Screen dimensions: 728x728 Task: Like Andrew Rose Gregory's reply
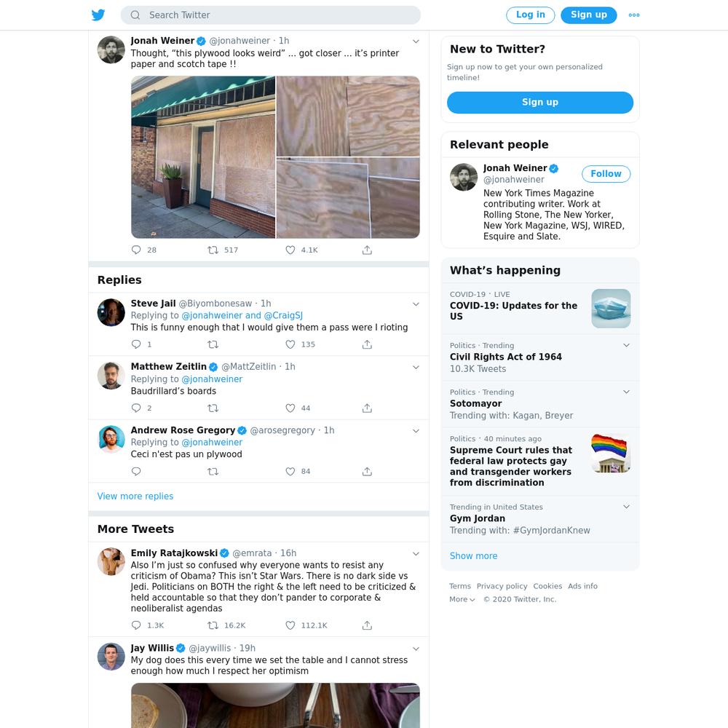(290, 471)
